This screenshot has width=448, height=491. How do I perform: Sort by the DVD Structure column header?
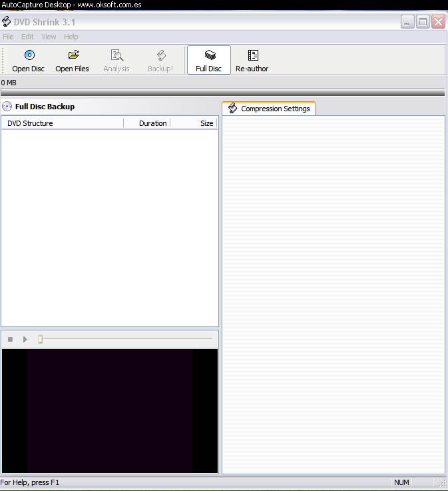(x=63, y=123)
